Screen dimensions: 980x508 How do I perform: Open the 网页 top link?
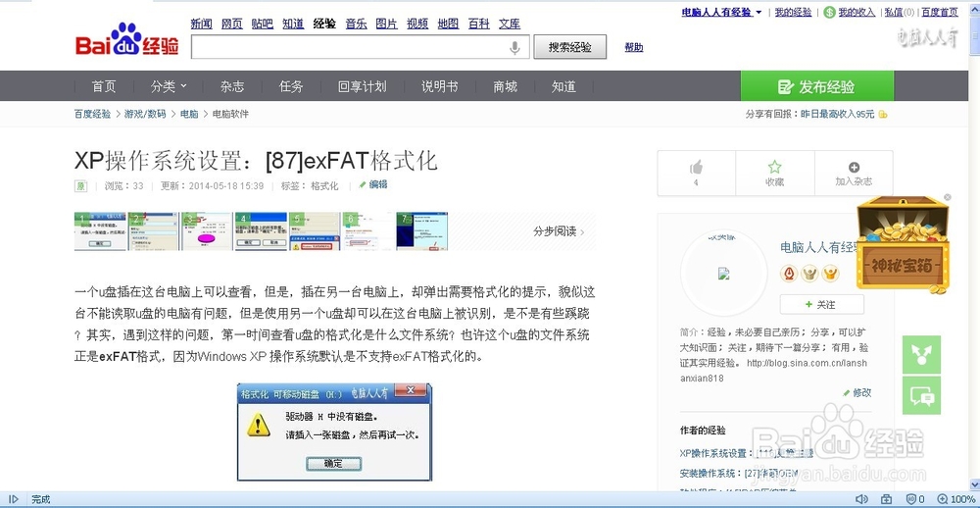click(232, 24)
